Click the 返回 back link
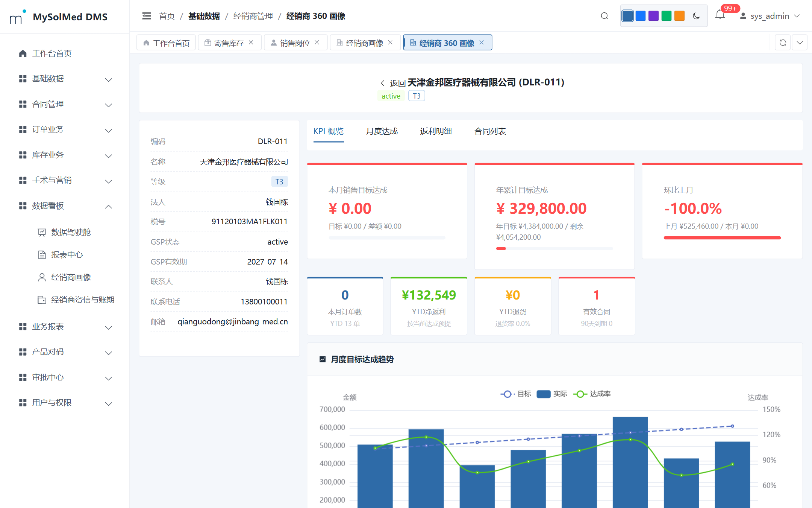The height and width of the screenshot is (508, 812). [x=393, y=83]
